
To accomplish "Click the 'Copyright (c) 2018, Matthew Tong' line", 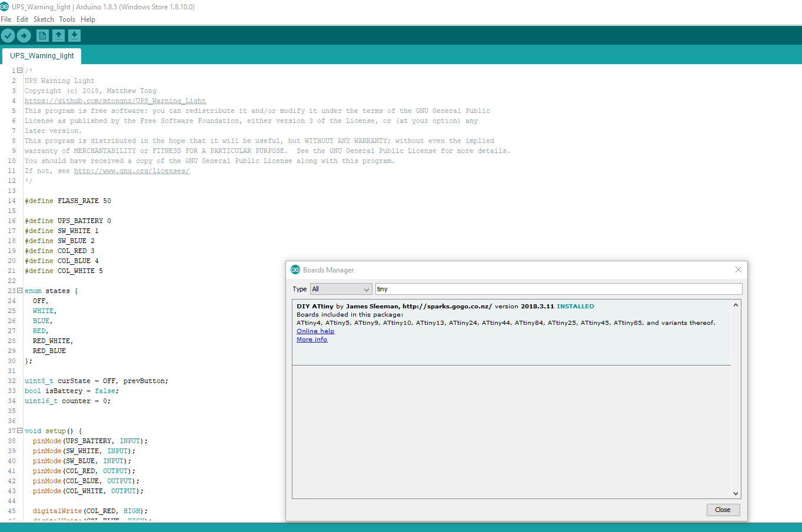I will point(91,91).
